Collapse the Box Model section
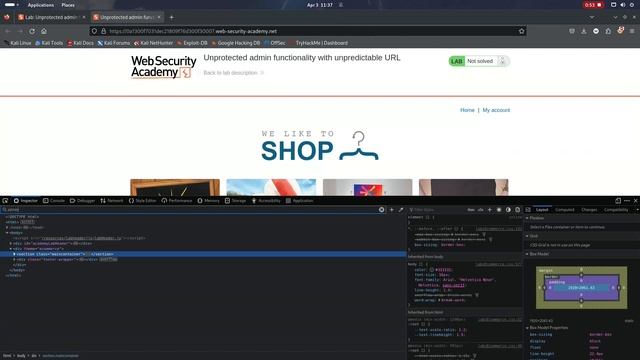The width and height of the screenshot is (640, 360). pyautogui.click(x=527, y=254)
